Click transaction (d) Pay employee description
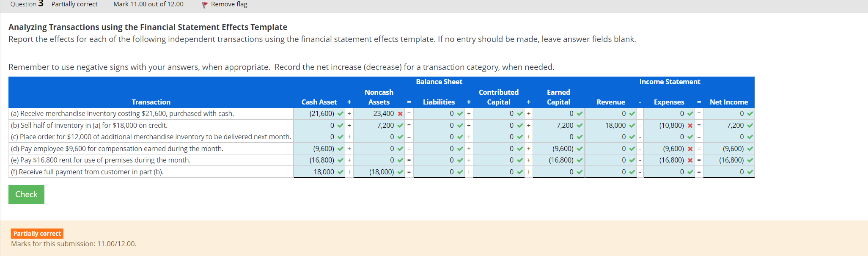 point(117,149)
